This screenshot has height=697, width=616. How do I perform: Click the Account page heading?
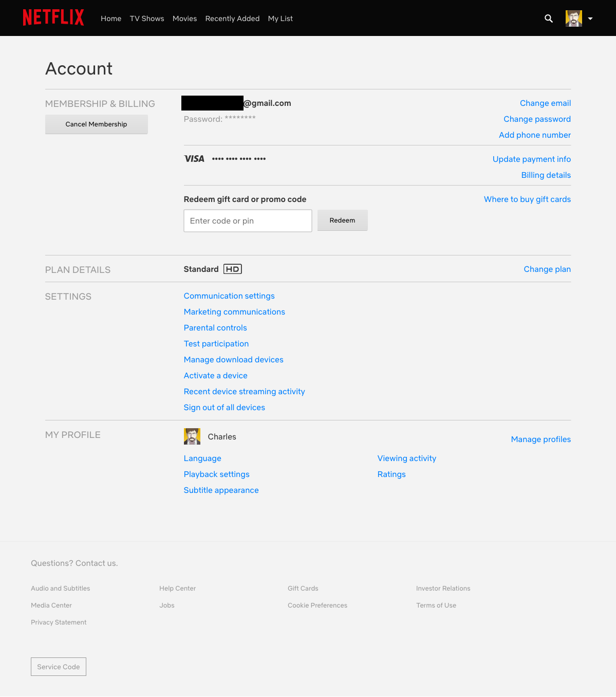click(79, 69)
